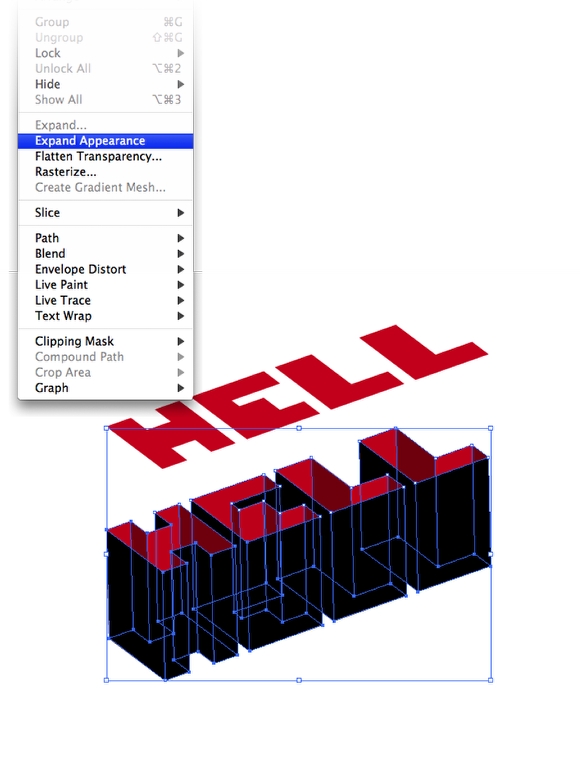
Task: Click the greyed Expand... entry
Action: tap(105, 125)
